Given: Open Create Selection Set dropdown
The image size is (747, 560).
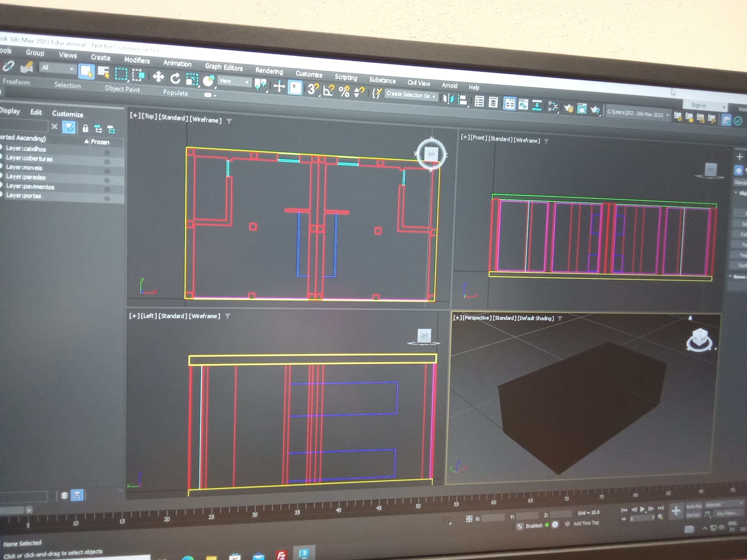Looking at the screenshot, I should click(x=411, y=95).
